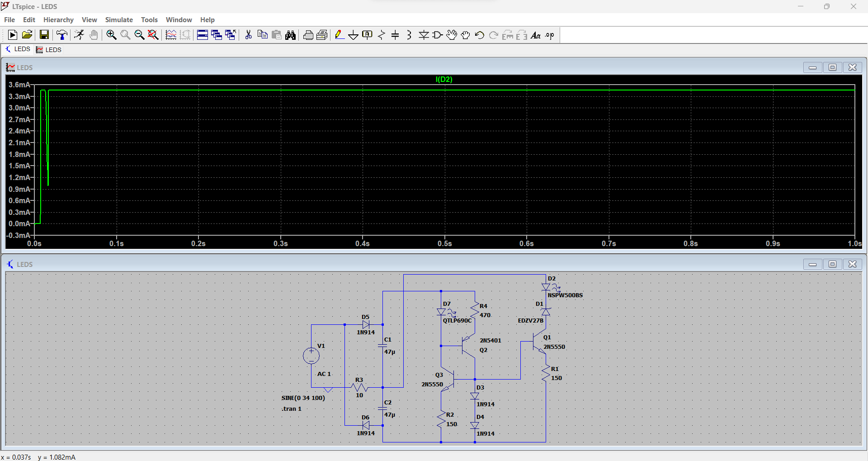Click the SINE(0 34 100) source text
The height and width of the screenshot is (461, 868).
pyautogui.click(x=303, y=398)
